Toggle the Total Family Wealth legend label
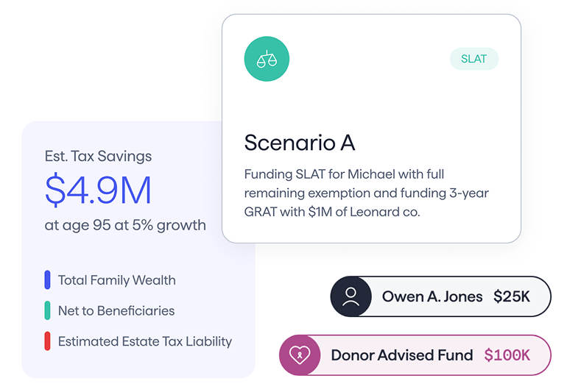 [117, 280]
